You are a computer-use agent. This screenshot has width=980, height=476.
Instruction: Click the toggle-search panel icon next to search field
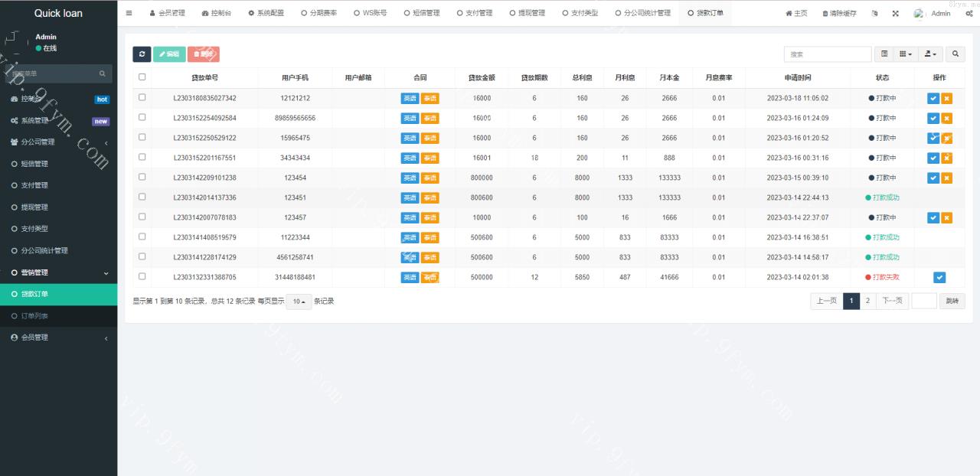point(884,54)
